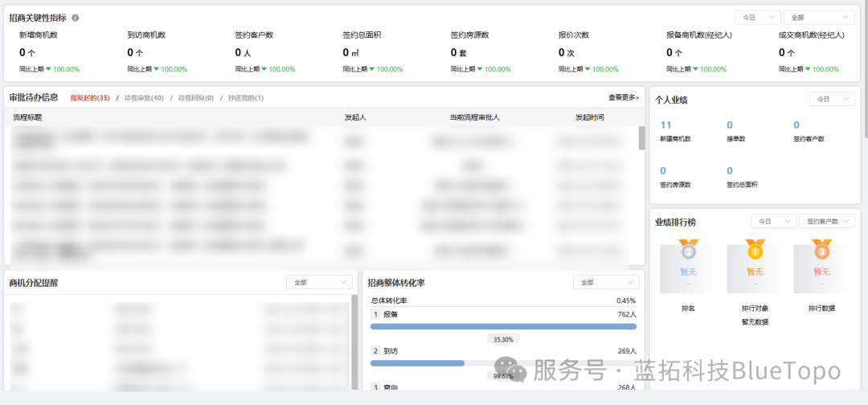Switch to 抄送我的(1) tab
The height and width of the screenshot is (405, 868).
point(246,98)
